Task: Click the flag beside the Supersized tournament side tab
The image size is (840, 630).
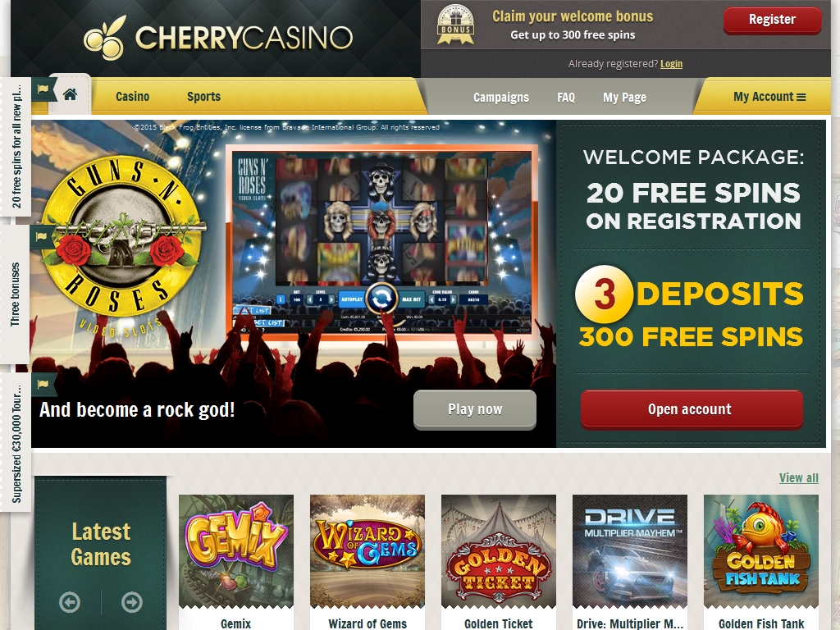Action: click(43, 384)
